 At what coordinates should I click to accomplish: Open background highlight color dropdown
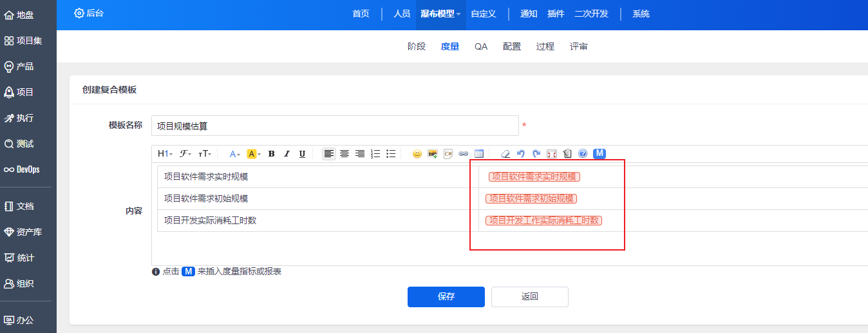pyautogui.click(x=254, y=154)
